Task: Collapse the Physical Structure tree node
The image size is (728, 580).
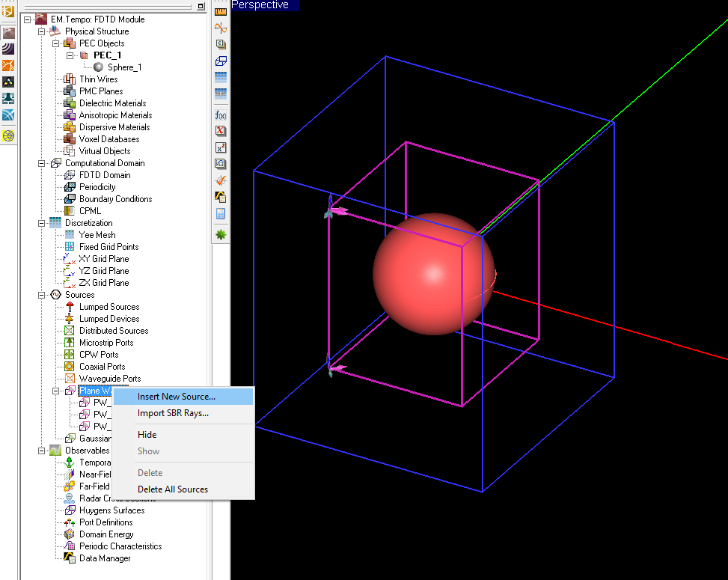Action: coord(42,31)
